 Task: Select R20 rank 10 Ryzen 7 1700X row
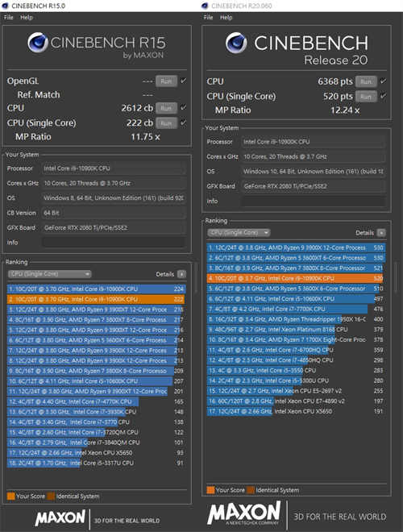[x=296, y=339]
